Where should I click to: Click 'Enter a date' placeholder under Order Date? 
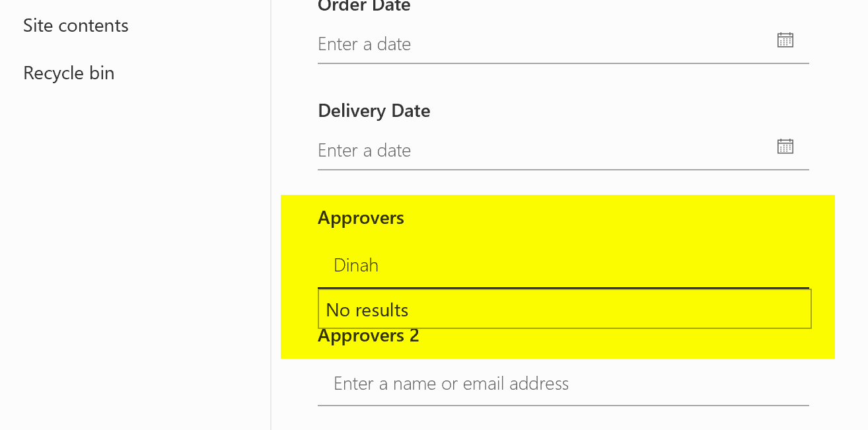click(x=364, y=44)
